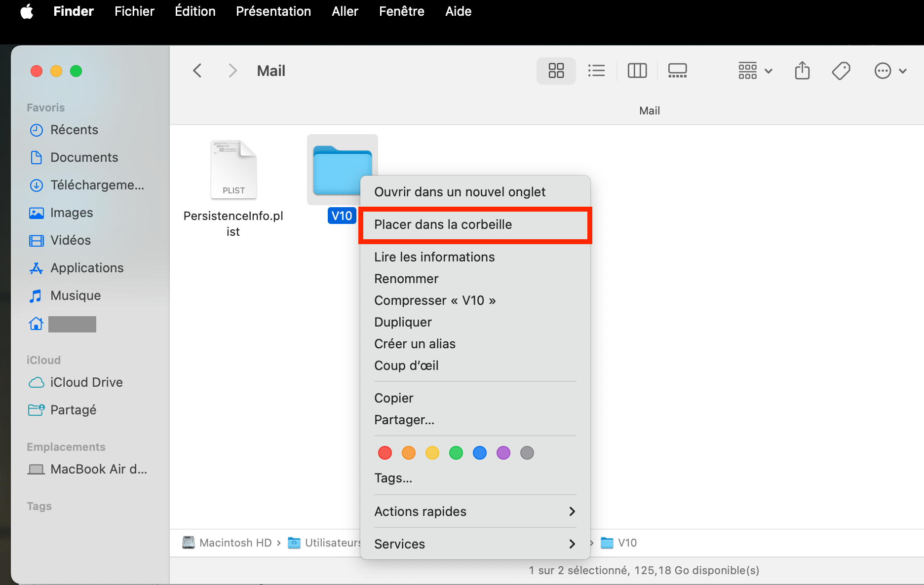Screen dimensions: 924x585
Task: Choose Coup d'œil in context menu
Action: tap(475, 366)
